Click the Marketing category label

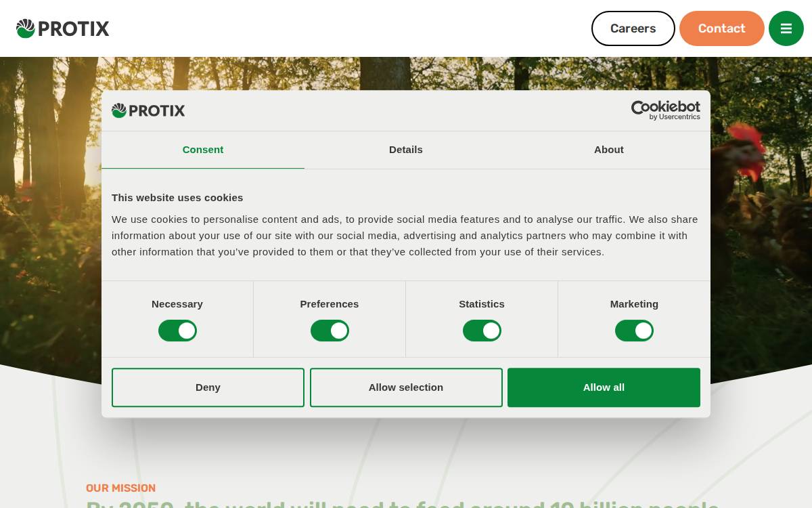coord(634,304)
